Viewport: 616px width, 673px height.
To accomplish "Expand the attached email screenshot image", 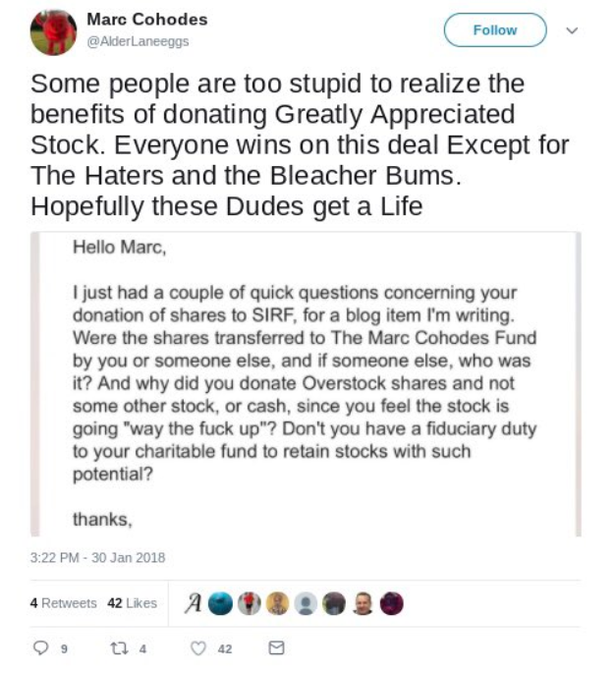I will pos(305,383).
